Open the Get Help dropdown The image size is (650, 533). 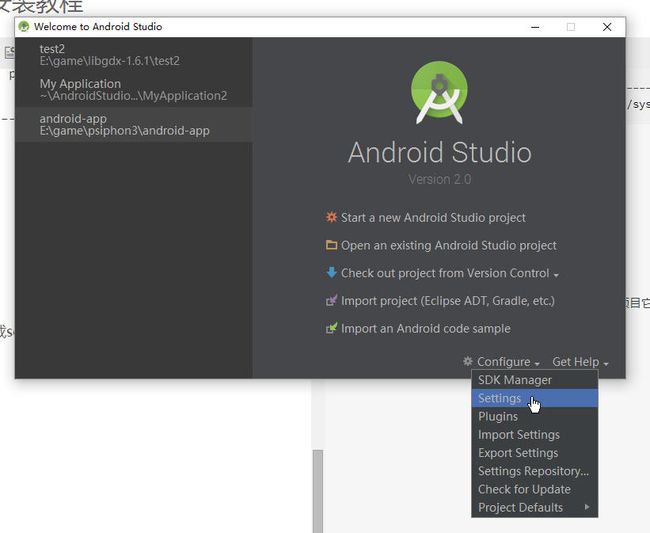pos(580,362)
